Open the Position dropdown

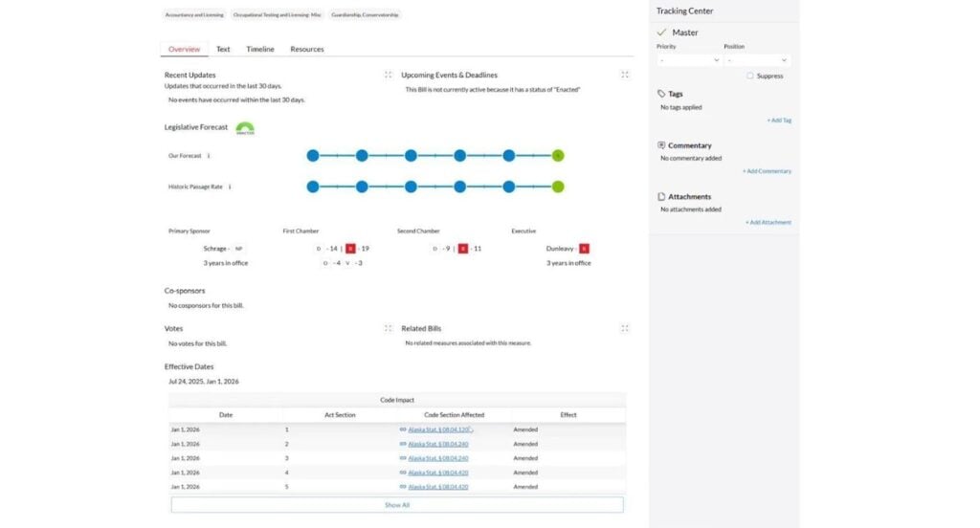(756, 60)
